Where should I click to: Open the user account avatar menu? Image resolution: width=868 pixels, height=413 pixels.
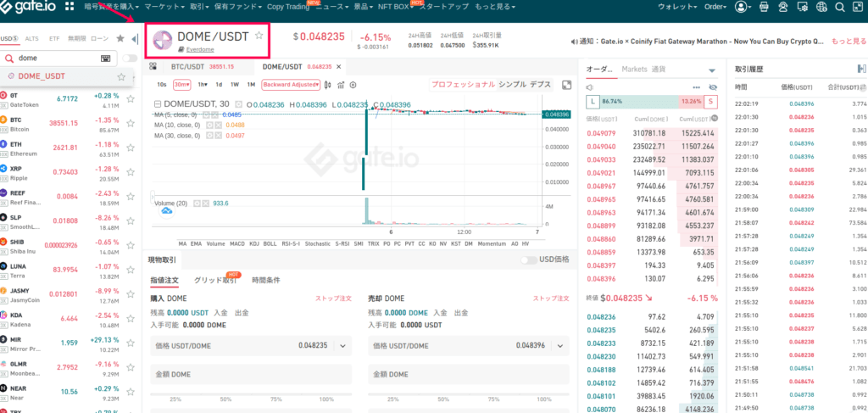pyautogui.click(x=741, y=7)
